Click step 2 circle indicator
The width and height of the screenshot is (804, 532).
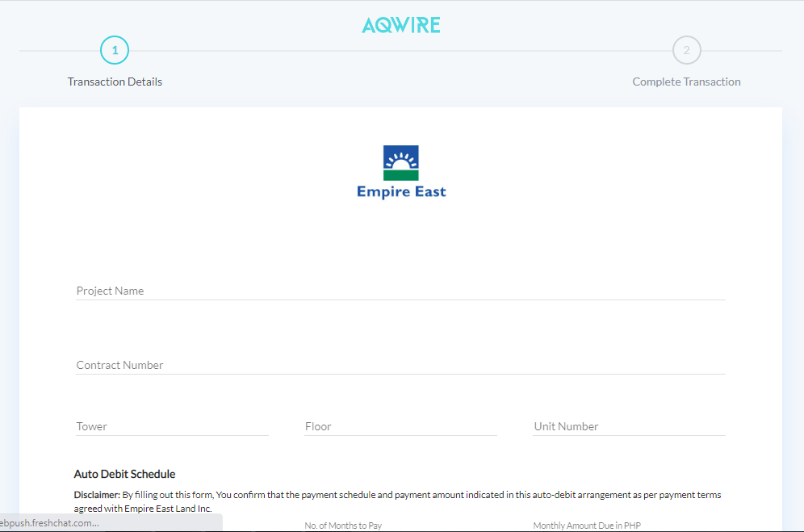pyautogui.click(x=687, y=50)
